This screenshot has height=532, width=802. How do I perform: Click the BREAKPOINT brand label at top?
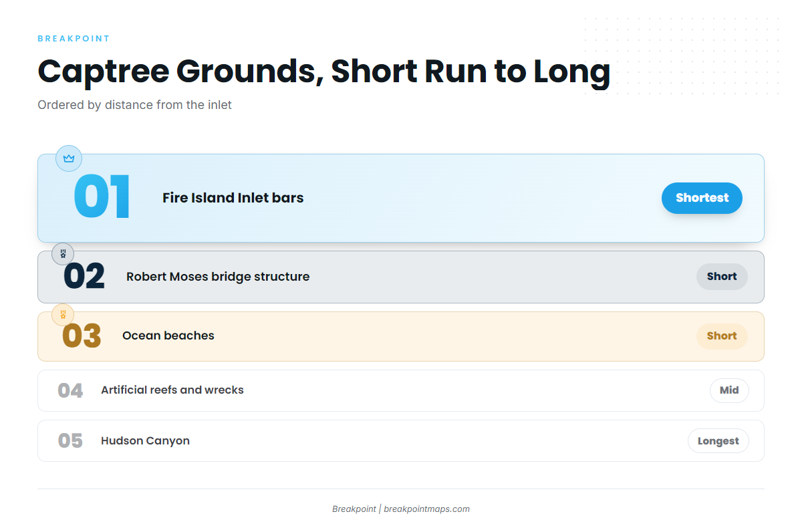[x=74, y=39]
